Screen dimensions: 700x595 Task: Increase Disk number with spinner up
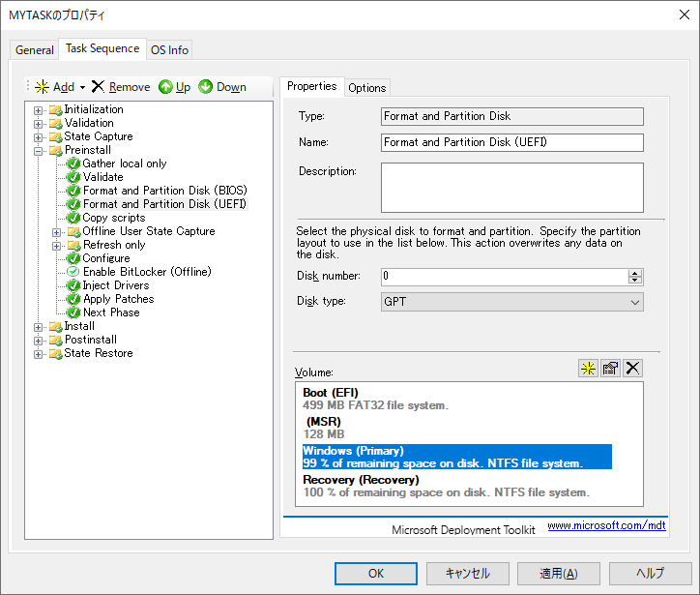coord(635,273)
